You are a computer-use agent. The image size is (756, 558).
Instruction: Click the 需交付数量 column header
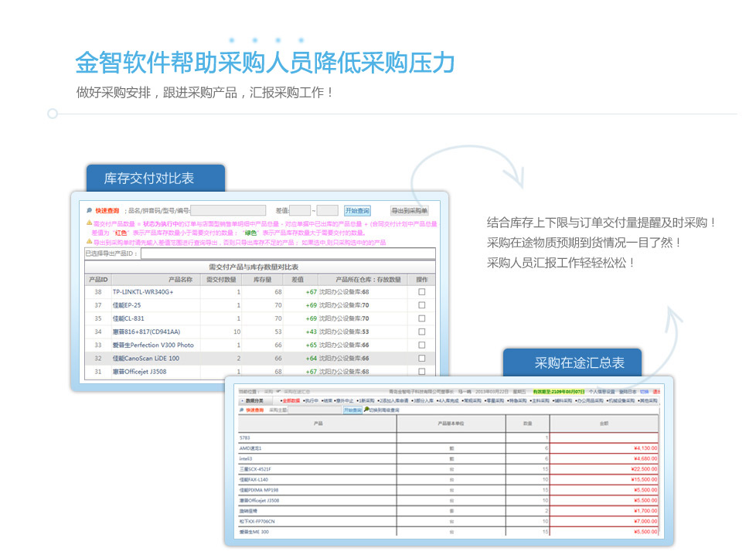pos(221,280)
